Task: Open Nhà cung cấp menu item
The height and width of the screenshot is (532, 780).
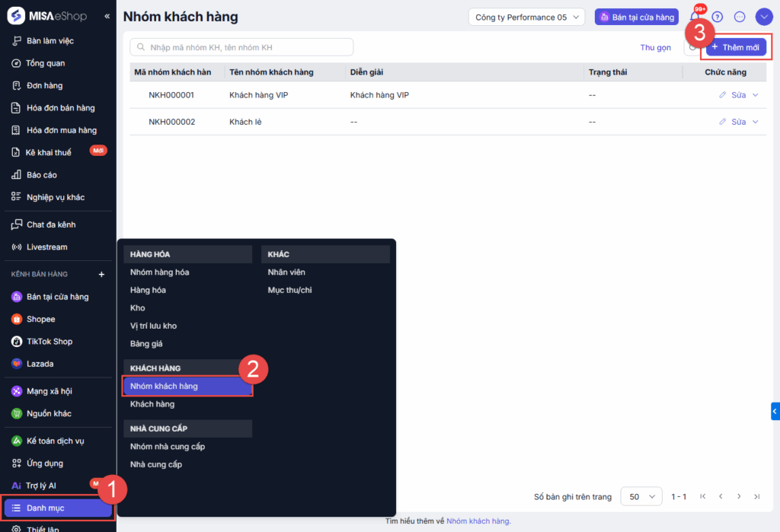Action: 156,465
